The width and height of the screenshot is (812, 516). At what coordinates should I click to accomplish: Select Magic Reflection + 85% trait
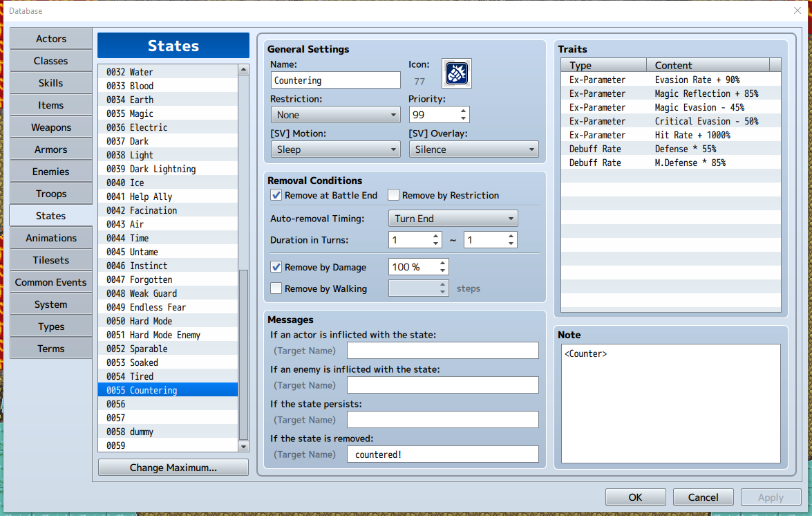tap(670, 94)
